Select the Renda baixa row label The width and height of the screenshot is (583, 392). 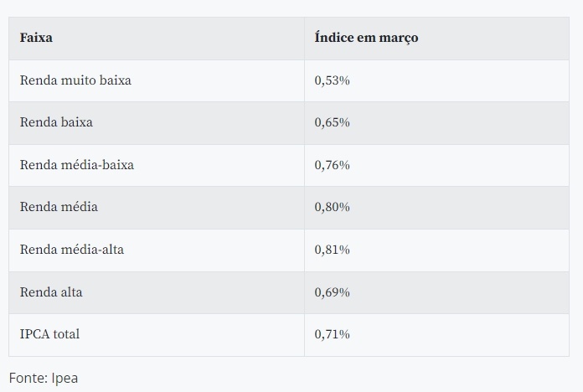[56, 122]
